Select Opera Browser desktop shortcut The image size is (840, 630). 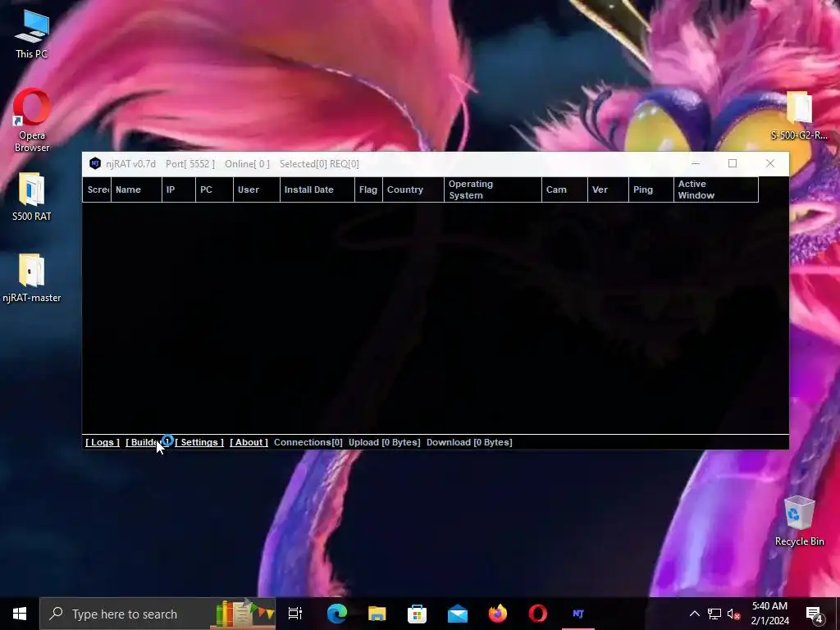[32, 121]
